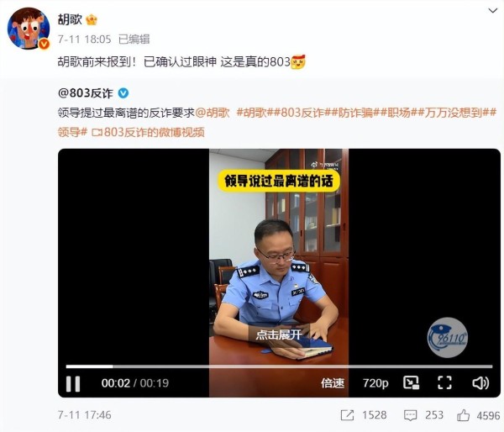Open the 720p quality selector
This screenshot has height=432, width=504.
click(x=375, y=383)
